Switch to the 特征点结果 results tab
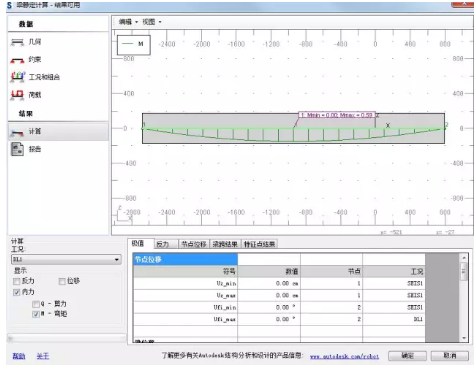 coord(260,244)
